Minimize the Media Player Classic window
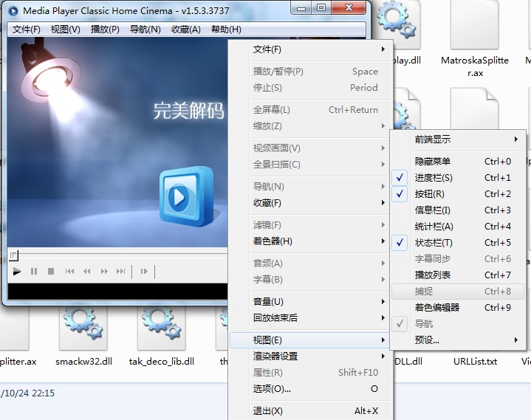Viewport: 531px width, 420px height. click(x=301, y=8)
